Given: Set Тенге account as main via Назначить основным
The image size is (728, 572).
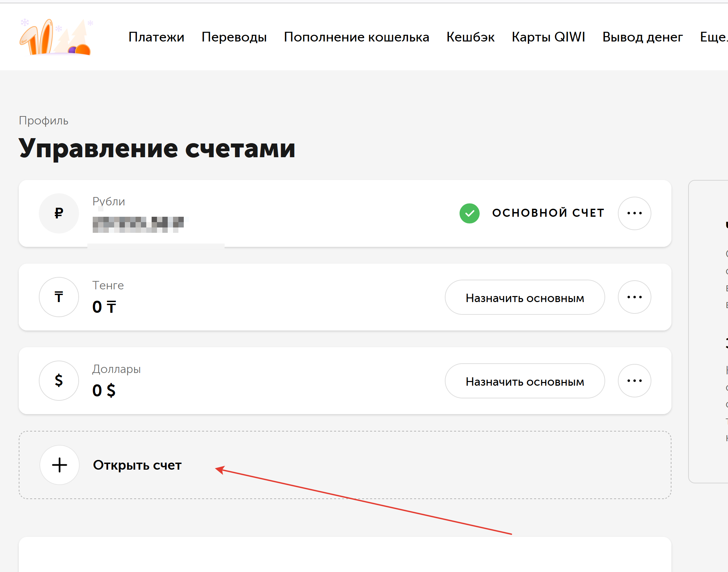Looking at the screenshot, I should [524, 297].
